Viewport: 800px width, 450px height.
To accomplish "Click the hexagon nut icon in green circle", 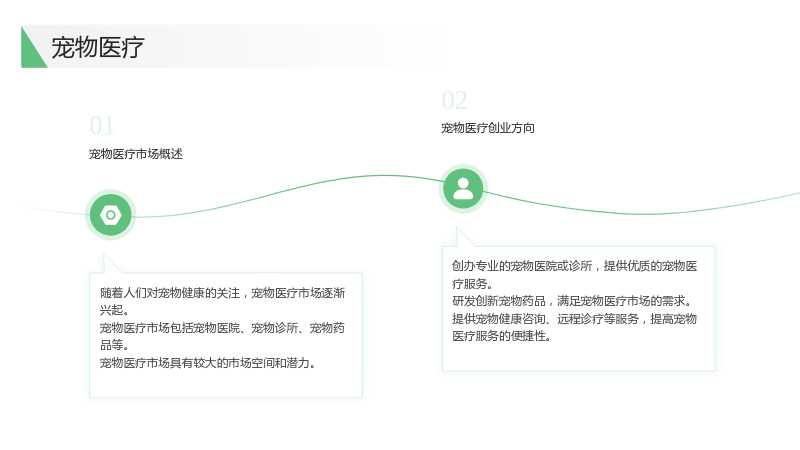I will click(x=111, y=215).
